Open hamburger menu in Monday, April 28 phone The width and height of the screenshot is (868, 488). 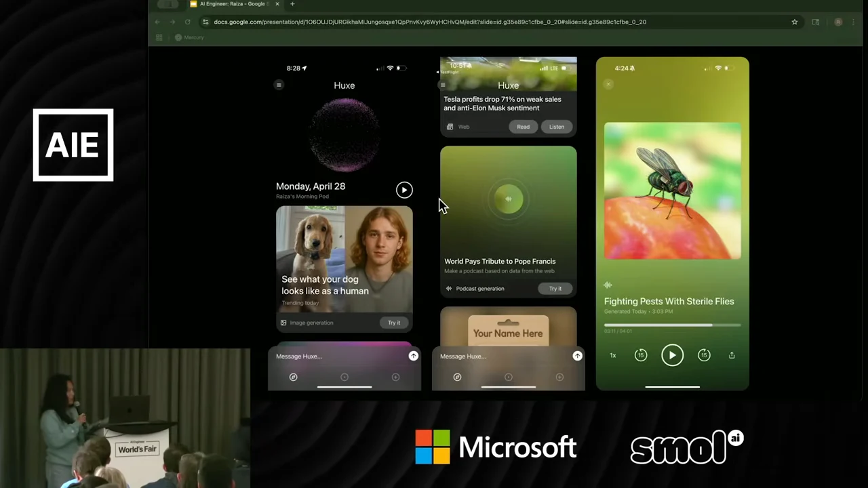point(279,85)
